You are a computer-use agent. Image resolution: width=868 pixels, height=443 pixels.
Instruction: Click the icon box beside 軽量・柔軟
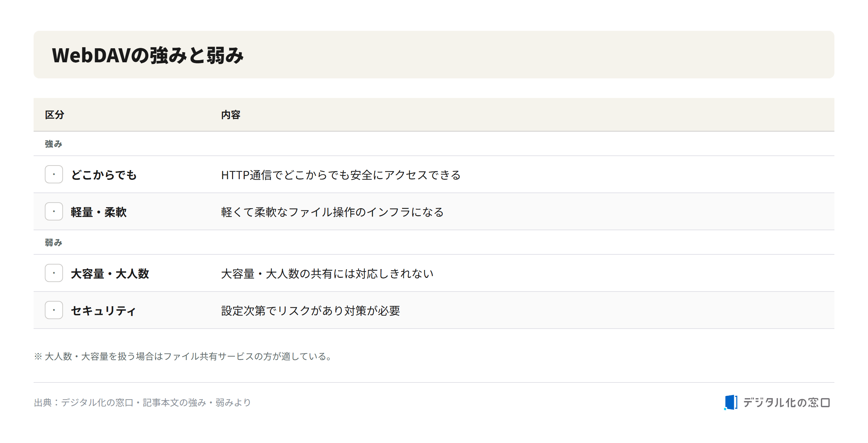click(54, 211)
